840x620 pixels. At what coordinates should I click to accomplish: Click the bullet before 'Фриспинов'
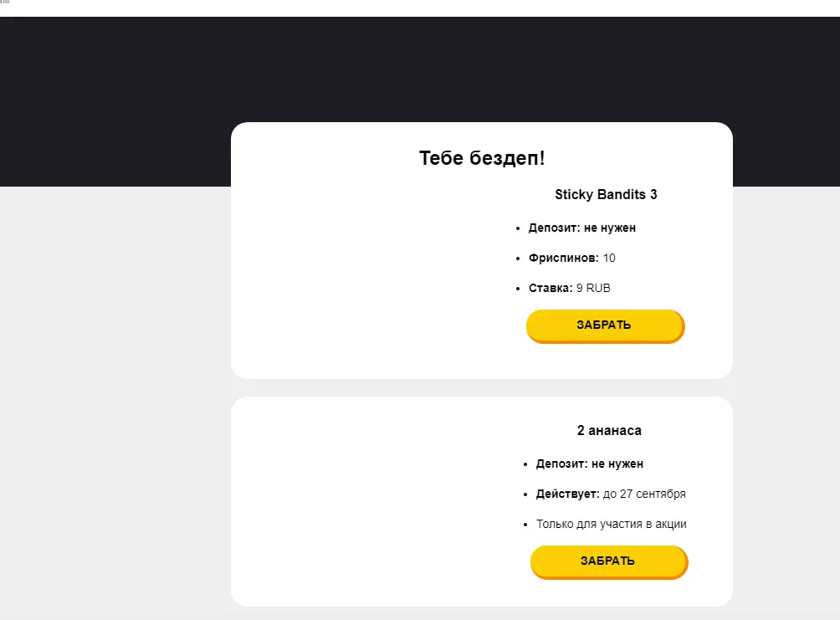[518, 259]
